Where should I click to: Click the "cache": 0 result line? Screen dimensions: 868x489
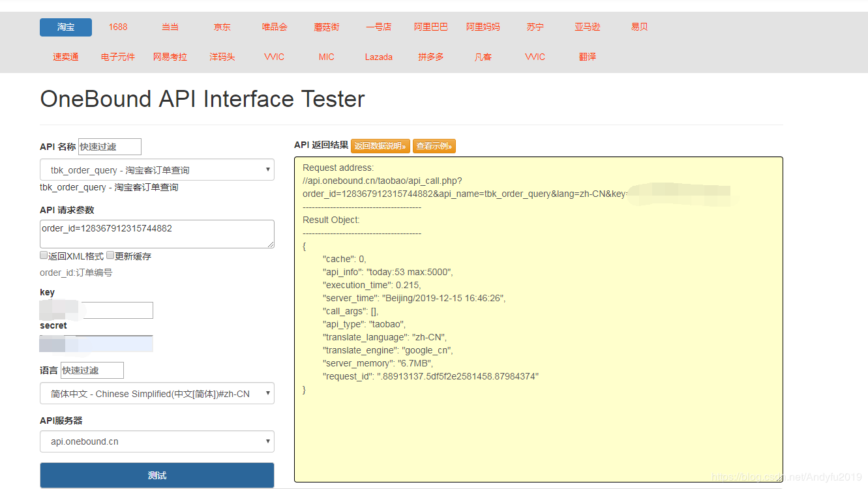tap(344, 259)
